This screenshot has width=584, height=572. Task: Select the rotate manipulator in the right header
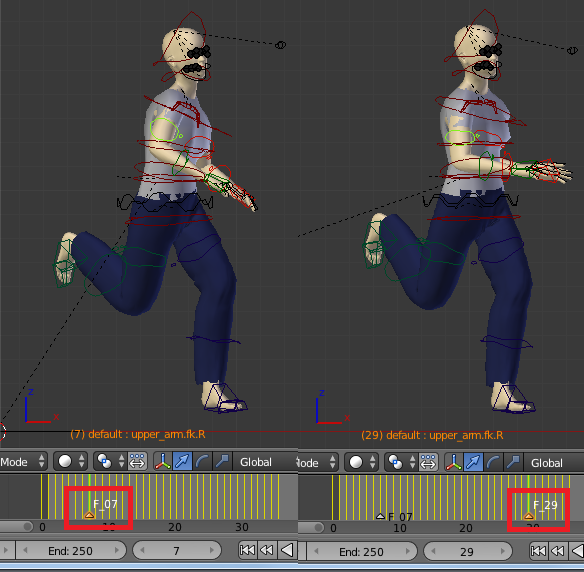tap(493, 463)
